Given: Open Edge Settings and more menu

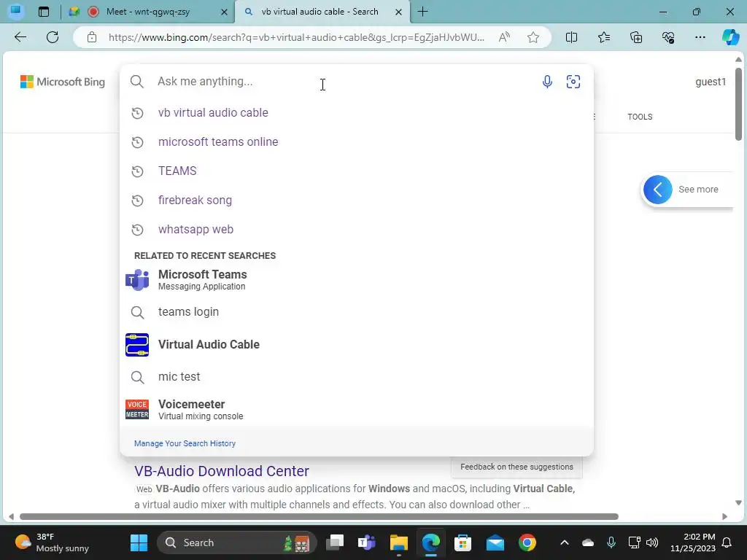Looking at the screenshot, I should [x=700, y=37].
